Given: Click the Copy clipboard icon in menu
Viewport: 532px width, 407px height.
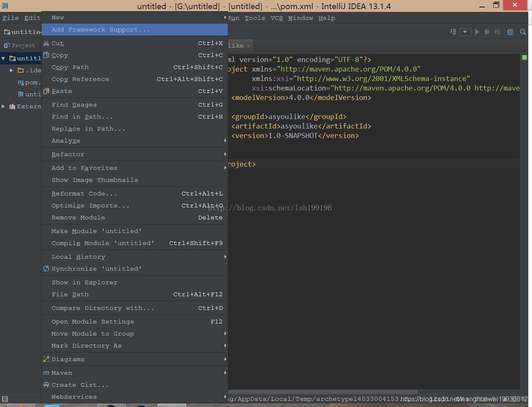Looking at the screenshot, I should point(46,55).
